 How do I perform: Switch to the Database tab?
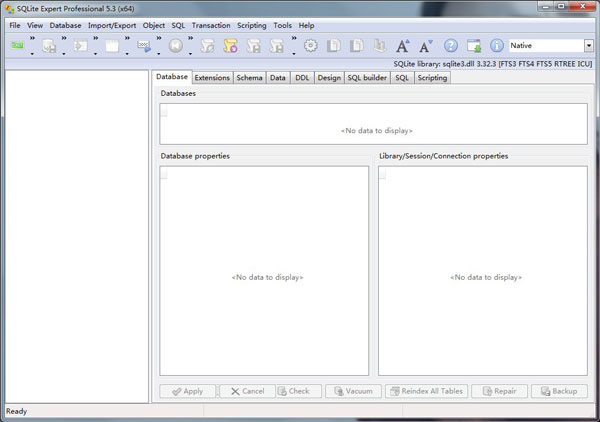coord(172,77)
